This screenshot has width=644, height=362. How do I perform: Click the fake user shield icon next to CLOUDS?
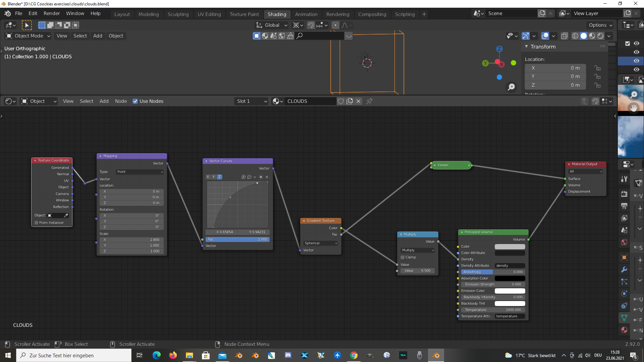pyautogui.click(x=341, y=101)
